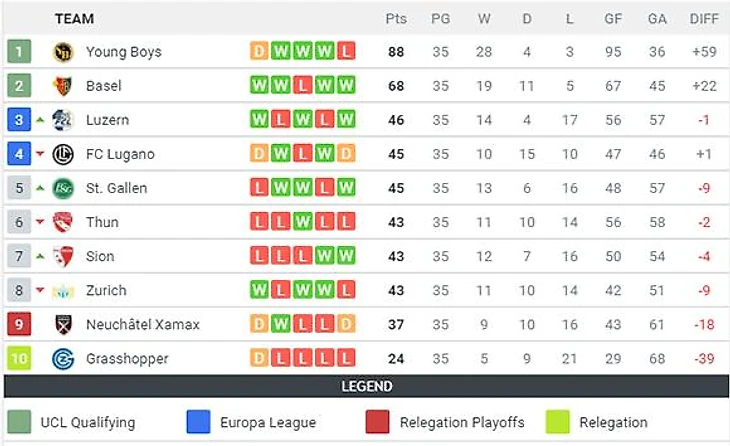Click the Neuchâtel Xamax crest
This screenshot has height=446, width=730.
click(x=63, y=324)
